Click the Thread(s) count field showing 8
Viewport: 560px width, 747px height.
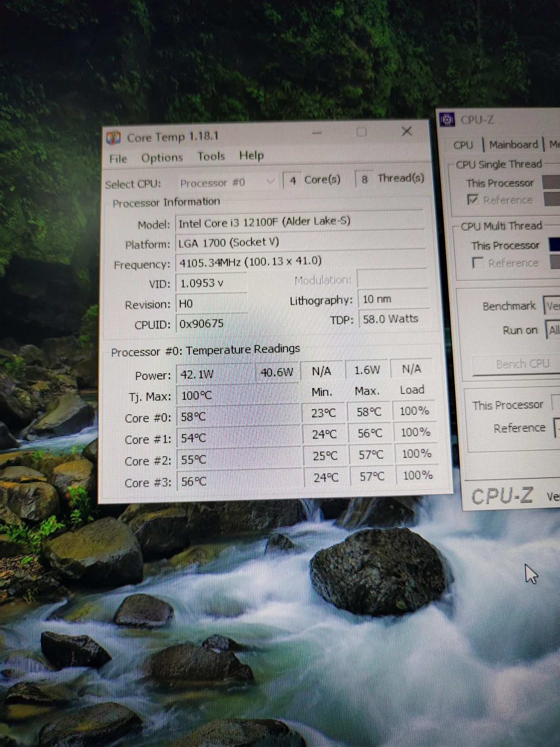364,179
